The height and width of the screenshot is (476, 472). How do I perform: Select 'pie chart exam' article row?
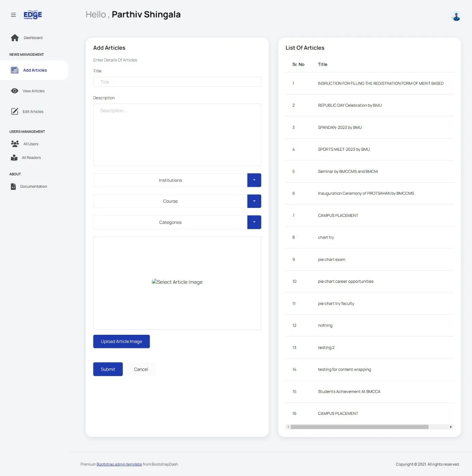369,260
